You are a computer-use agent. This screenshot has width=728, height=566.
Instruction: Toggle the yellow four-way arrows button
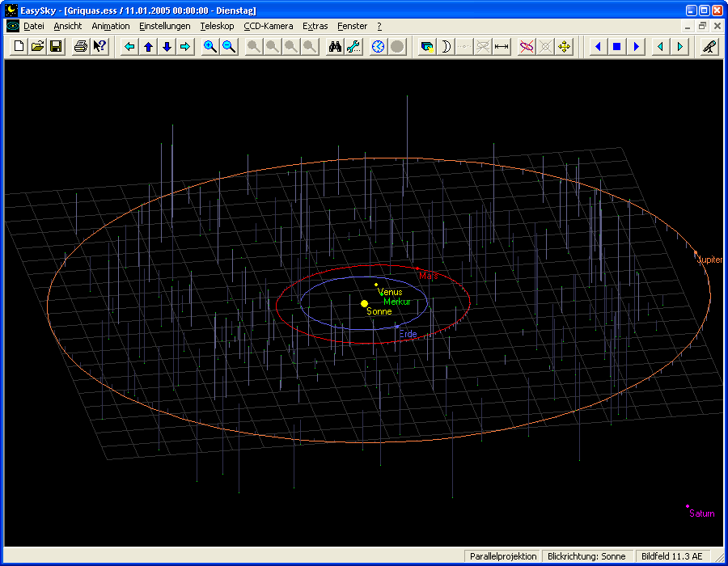565,47
